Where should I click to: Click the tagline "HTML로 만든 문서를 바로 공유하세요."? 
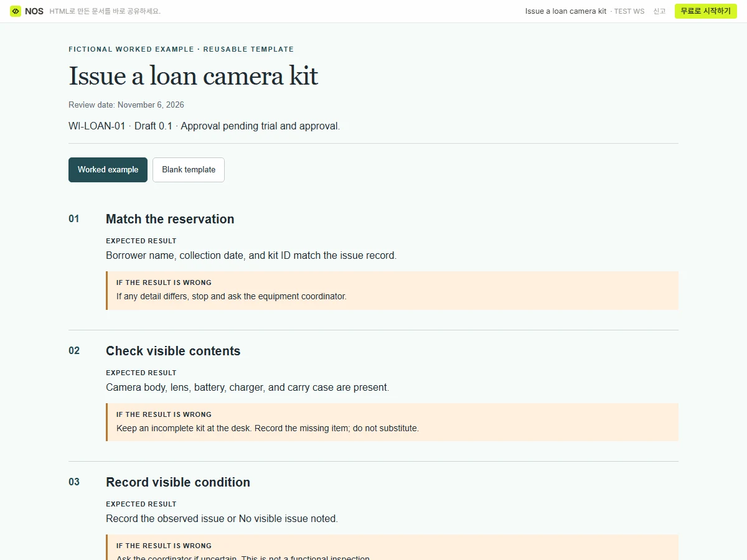105,11
